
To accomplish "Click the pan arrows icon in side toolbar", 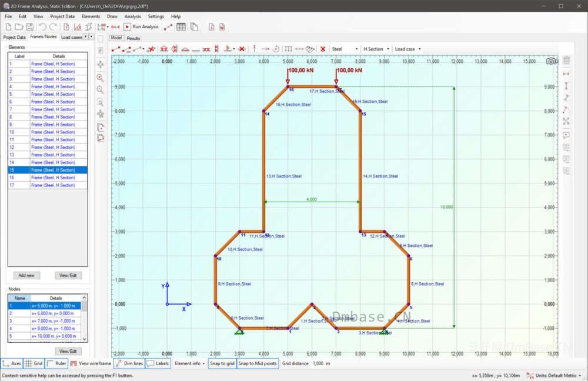I will pos(100,65).
